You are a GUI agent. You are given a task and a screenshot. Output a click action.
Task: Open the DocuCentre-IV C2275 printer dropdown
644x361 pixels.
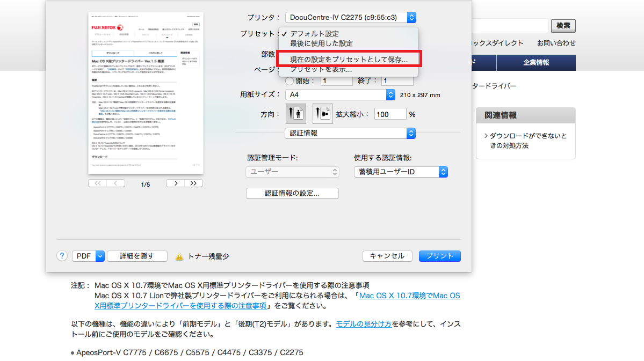350,18
